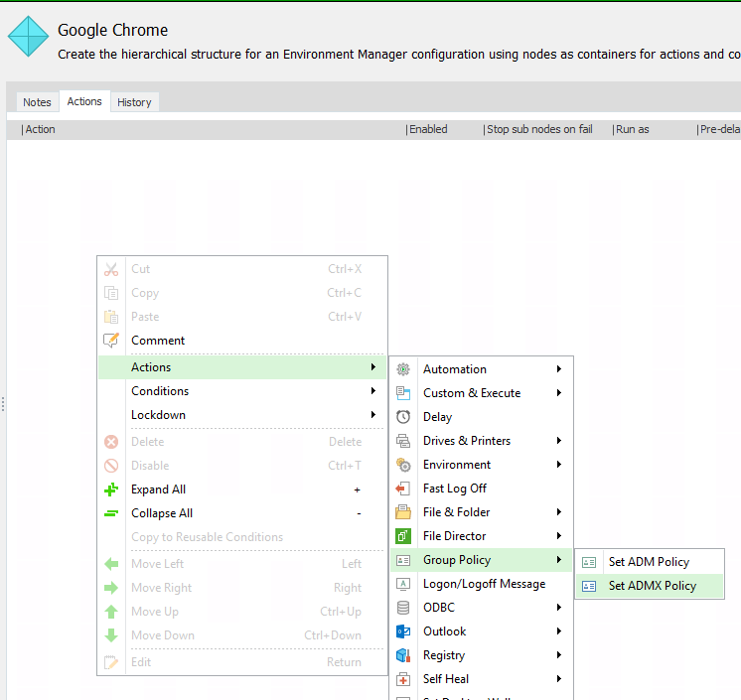Open the History tab
The image size is (741, 700).
click(x=134, y=102)
